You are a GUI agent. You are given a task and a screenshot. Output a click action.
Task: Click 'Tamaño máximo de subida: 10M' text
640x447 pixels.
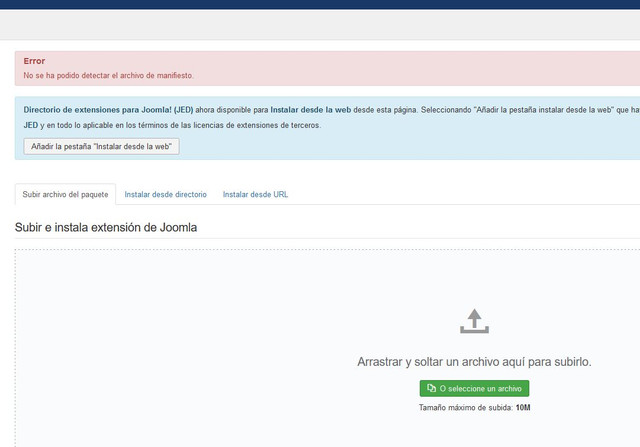tap(474, 407)
